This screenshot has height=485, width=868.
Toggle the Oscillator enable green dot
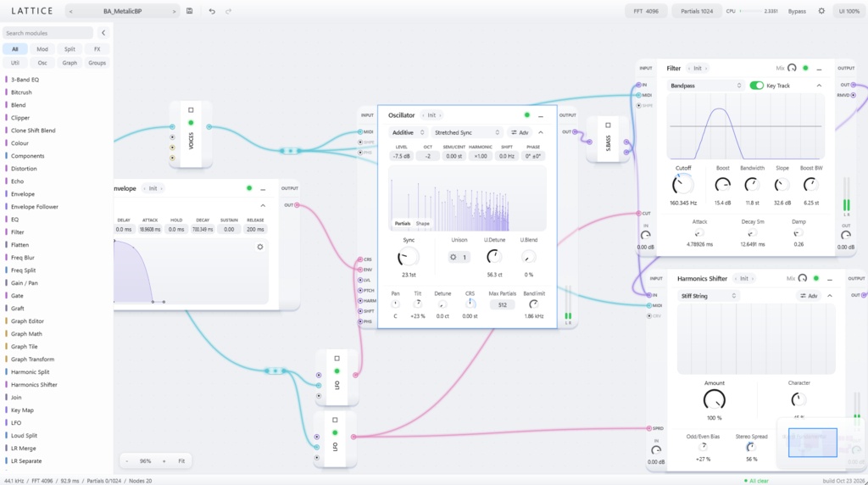click(527, 115)
